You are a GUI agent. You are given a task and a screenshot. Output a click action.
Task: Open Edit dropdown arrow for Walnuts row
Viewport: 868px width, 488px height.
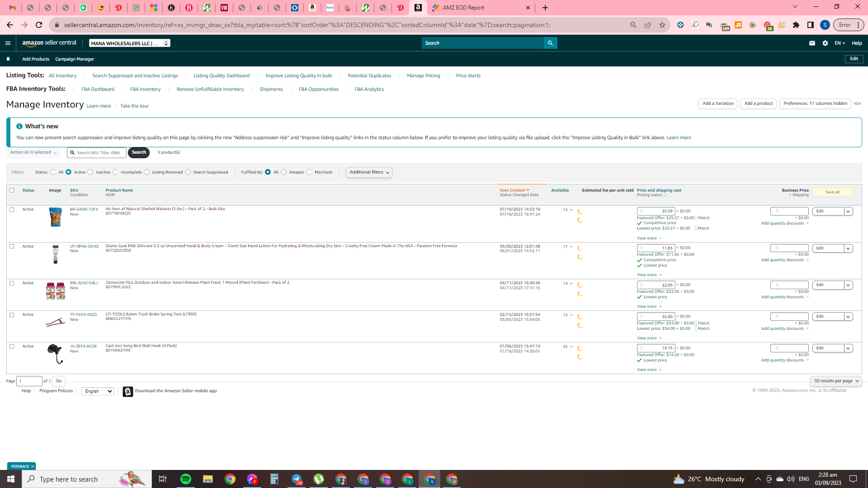(848, 211)
